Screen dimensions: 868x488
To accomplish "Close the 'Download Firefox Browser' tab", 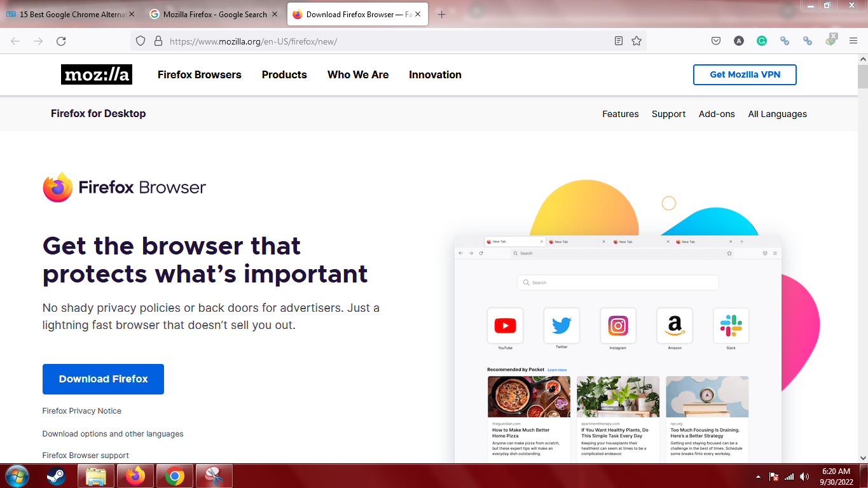I will point(418,14).
